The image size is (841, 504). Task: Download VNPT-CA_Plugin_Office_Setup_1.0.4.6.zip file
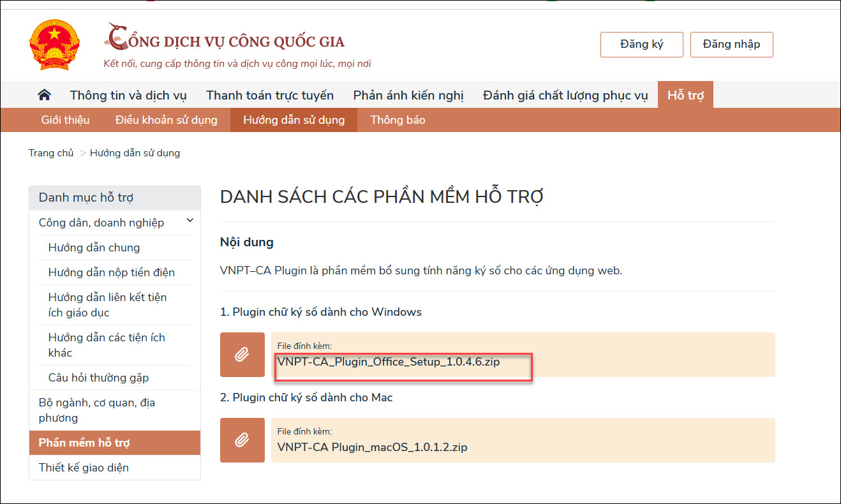click(388, 362)
